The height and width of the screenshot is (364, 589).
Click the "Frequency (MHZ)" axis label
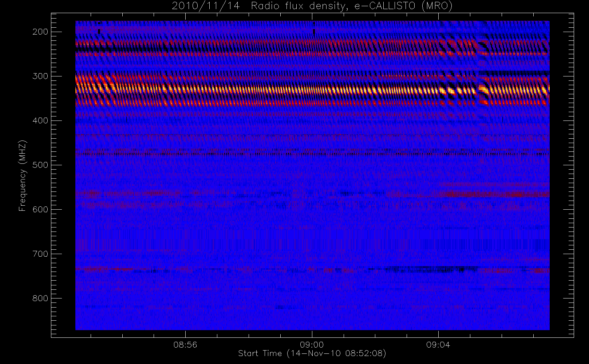pyautogui.click(x=23, y=175)
